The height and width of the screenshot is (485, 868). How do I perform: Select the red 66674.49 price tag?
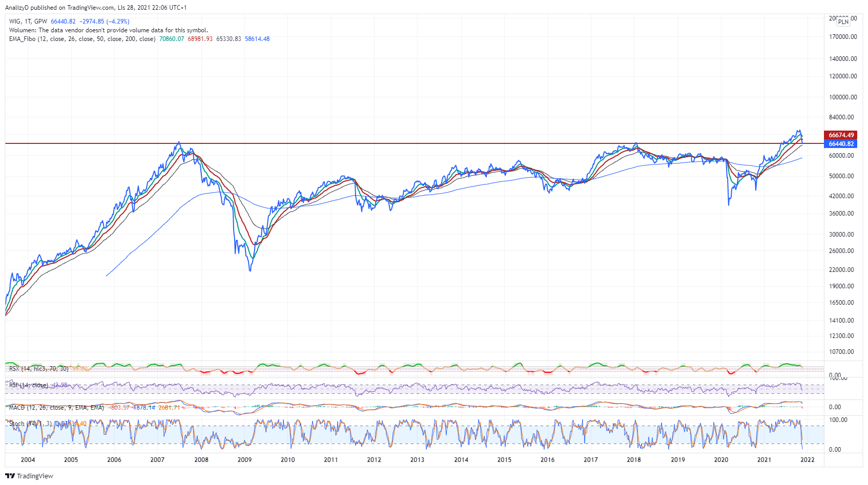[x=841, y=135]
